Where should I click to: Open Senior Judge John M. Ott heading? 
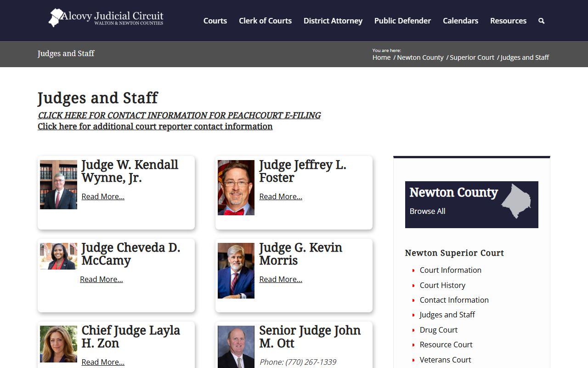310,337
